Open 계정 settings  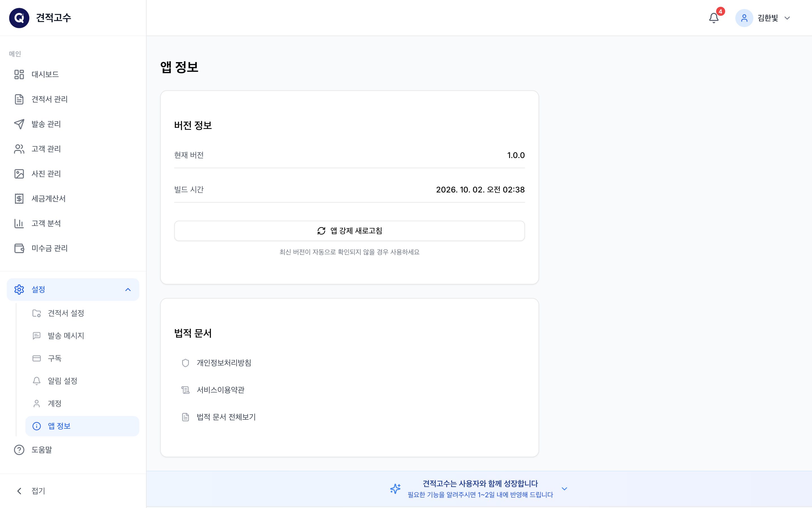pos(82,403)
